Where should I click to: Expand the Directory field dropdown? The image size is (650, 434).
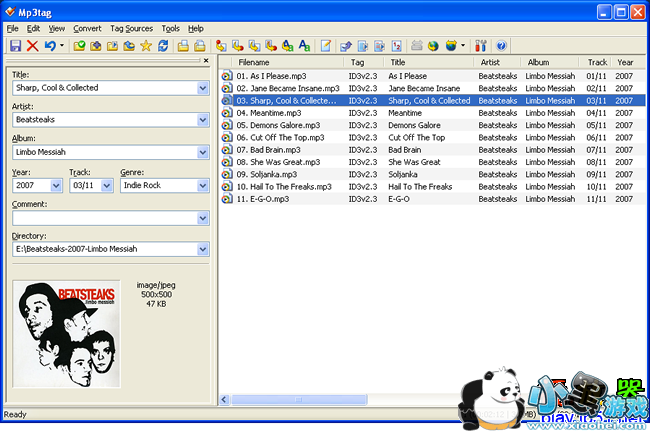click(x=203, y=249)
